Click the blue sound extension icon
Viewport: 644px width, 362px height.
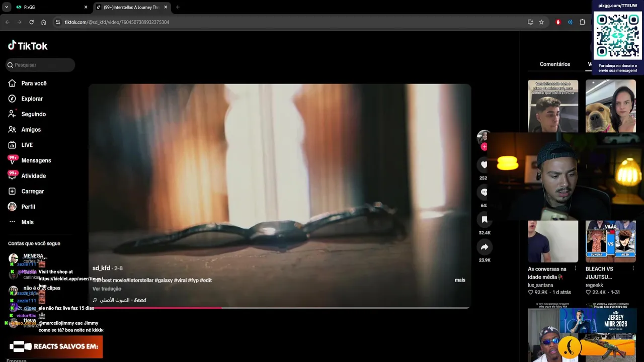(x=570, y=22)
